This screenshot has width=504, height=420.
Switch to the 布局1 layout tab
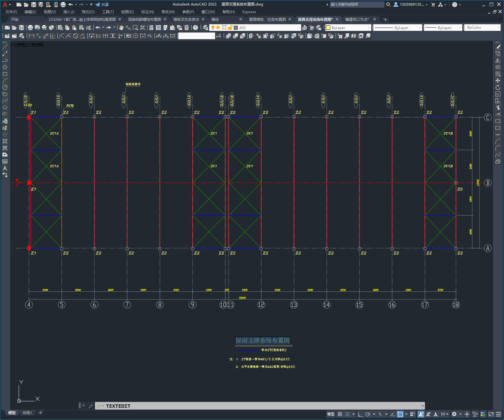(27, 413)
